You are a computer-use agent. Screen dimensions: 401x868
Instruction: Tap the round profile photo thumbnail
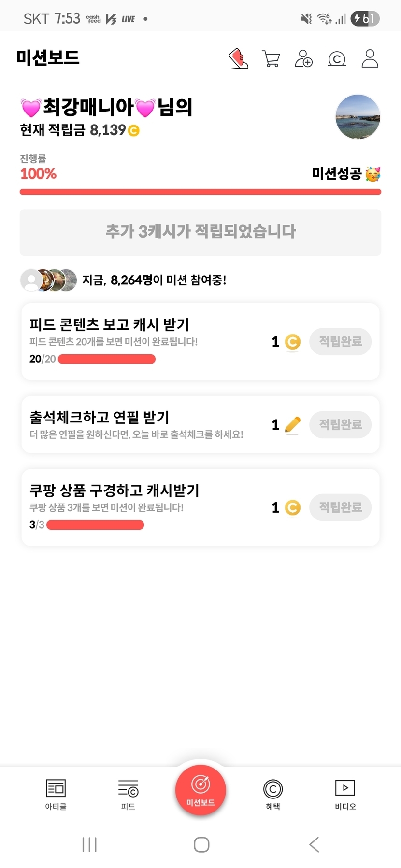pyautogui.click(x=358, y=117)
